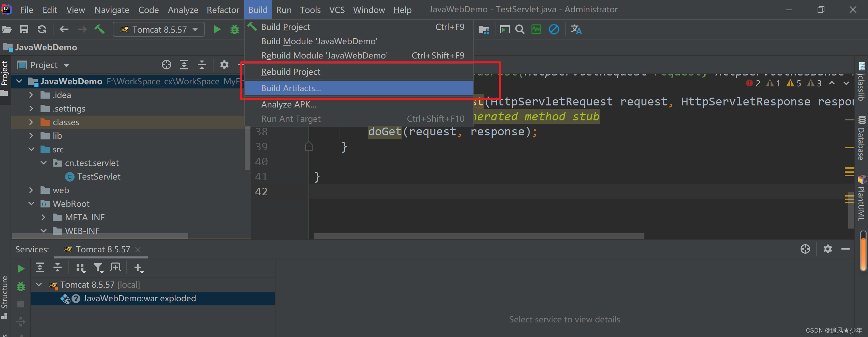
Task: Click the Save All disk icon
Action: [24, 30]
